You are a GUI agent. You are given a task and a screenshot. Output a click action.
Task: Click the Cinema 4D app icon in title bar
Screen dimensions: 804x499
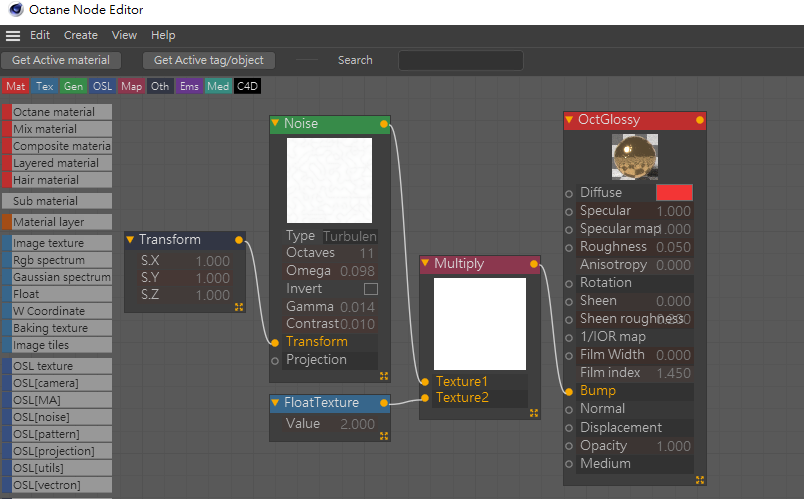point(16,9)
